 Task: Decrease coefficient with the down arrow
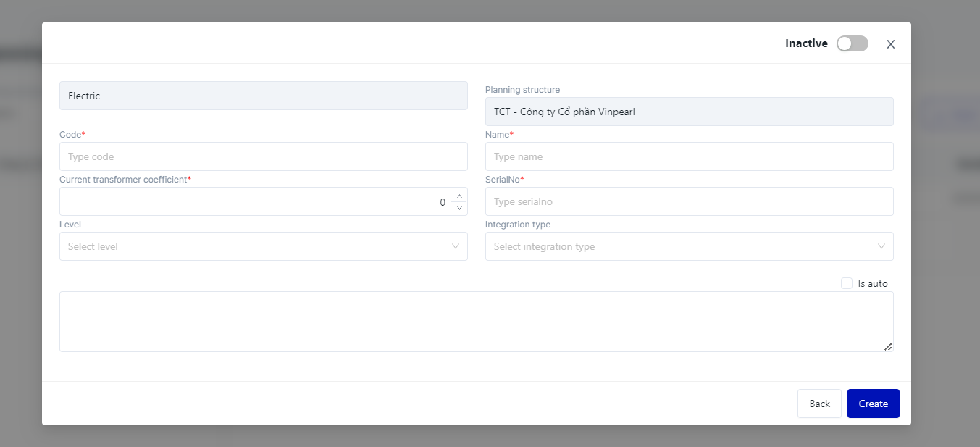[459, 209]
